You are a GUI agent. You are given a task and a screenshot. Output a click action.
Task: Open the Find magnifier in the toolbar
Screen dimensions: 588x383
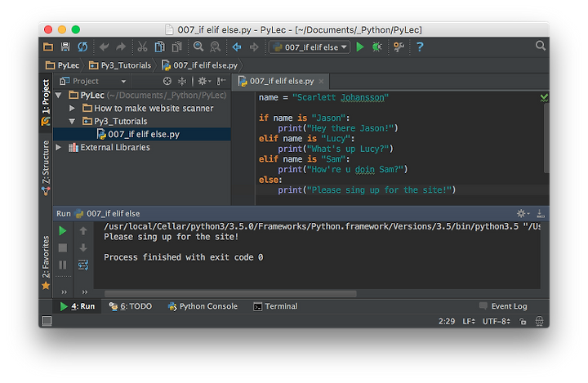198,47
